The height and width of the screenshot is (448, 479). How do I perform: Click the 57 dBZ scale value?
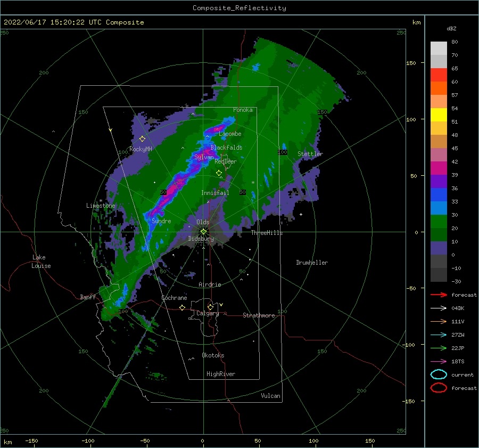pos(455,95)
